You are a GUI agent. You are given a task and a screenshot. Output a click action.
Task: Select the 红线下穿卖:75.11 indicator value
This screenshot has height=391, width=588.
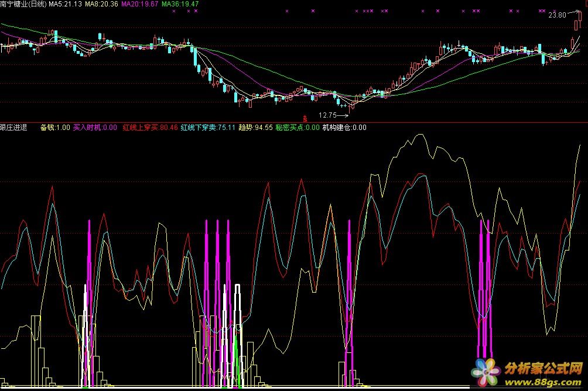(208, 128)
